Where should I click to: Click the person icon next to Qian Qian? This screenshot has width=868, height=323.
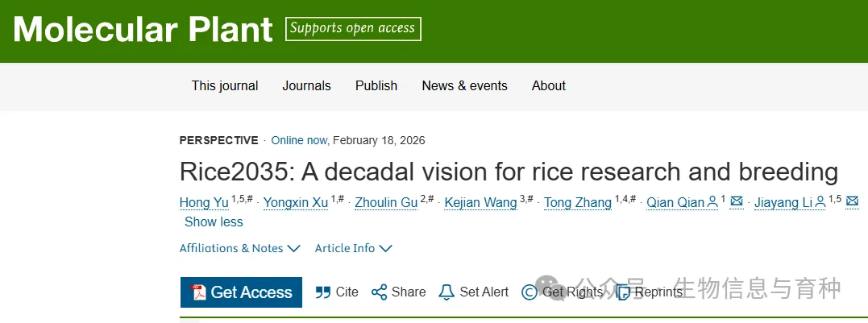click(x=712, y=202)
